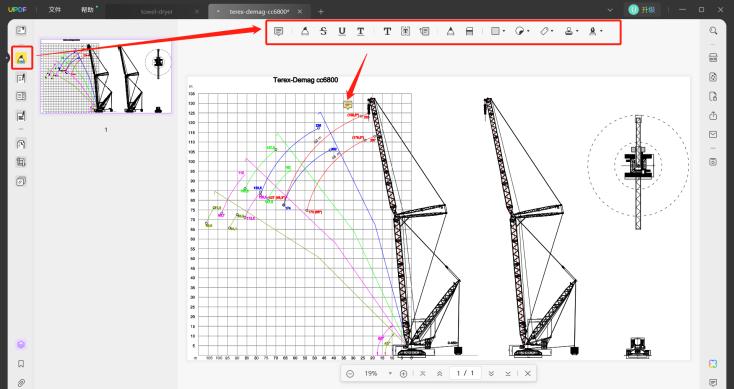734x389 pixels.
Task: Open the attachment paperclip panel
Action: pos(21,382)
